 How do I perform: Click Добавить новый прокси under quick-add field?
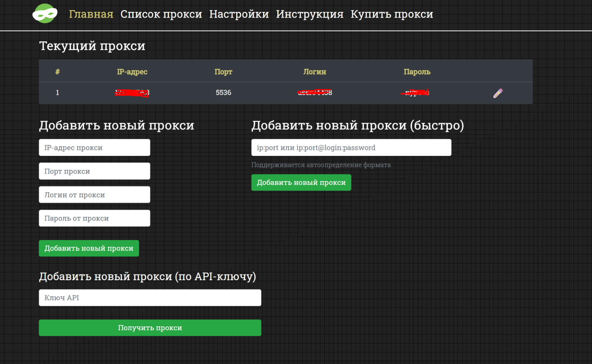pyautogui.click(x=301, y=183)
